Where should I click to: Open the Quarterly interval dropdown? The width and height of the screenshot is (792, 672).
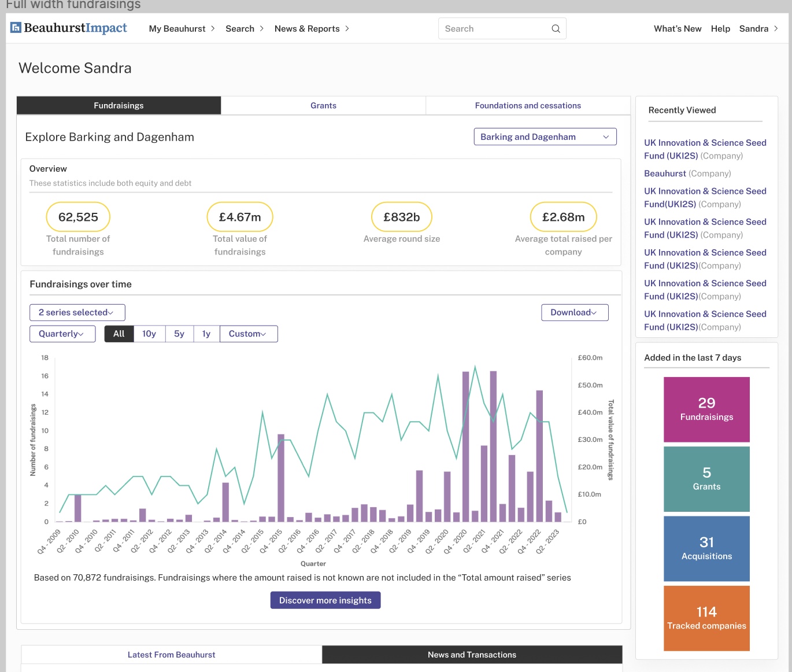click(x=62, y=334)
